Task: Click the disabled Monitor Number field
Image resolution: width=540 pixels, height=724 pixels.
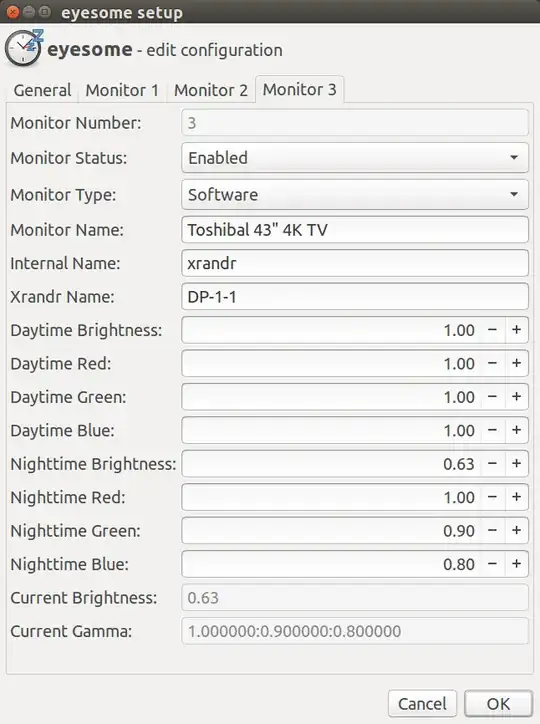Action: point(355,123)
